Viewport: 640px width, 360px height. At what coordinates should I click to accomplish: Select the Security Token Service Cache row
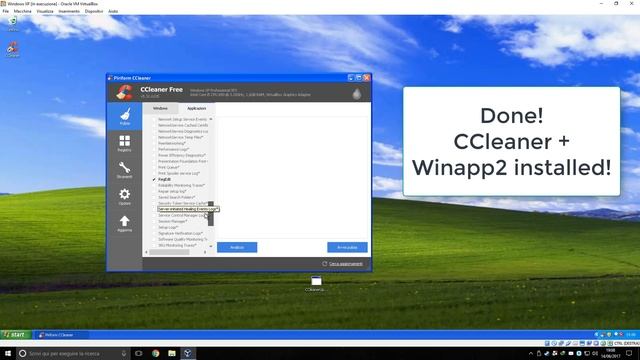click(182, 203)
